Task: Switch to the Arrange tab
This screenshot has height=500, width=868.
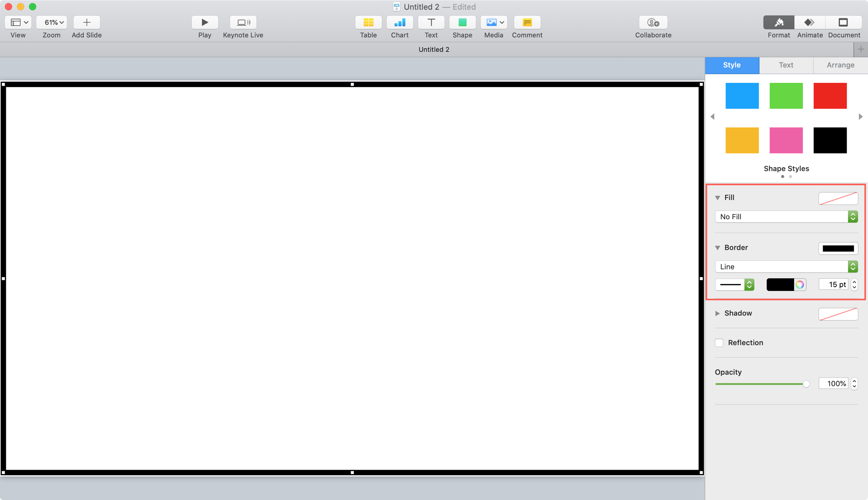Action: pos(840,65)
